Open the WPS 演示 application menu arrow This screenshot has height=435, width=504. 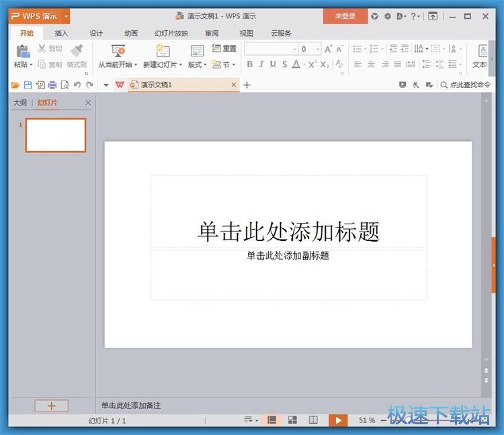[67, 16]
